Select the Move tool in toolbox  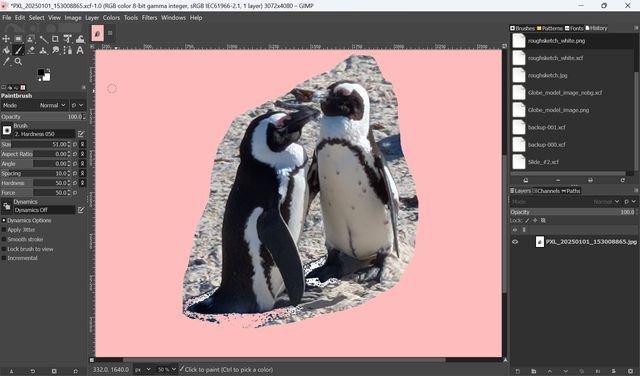[6, 39]
